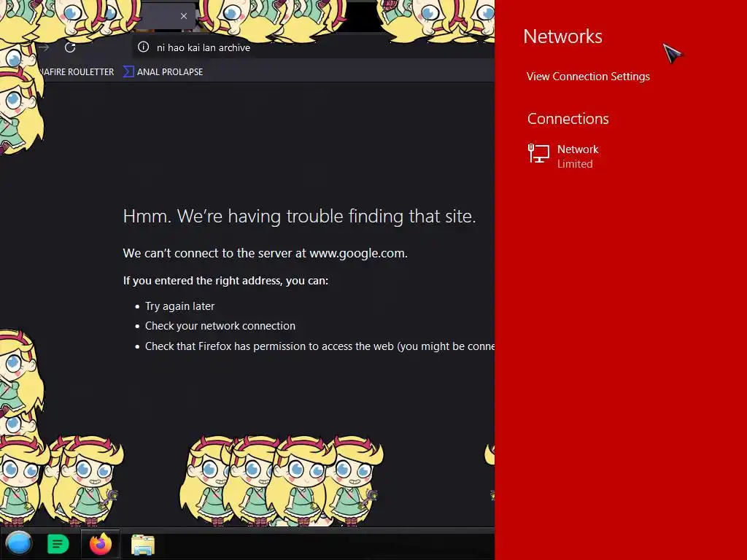
Task: Click 'Try again later' list item
Action: pos(179,306)
